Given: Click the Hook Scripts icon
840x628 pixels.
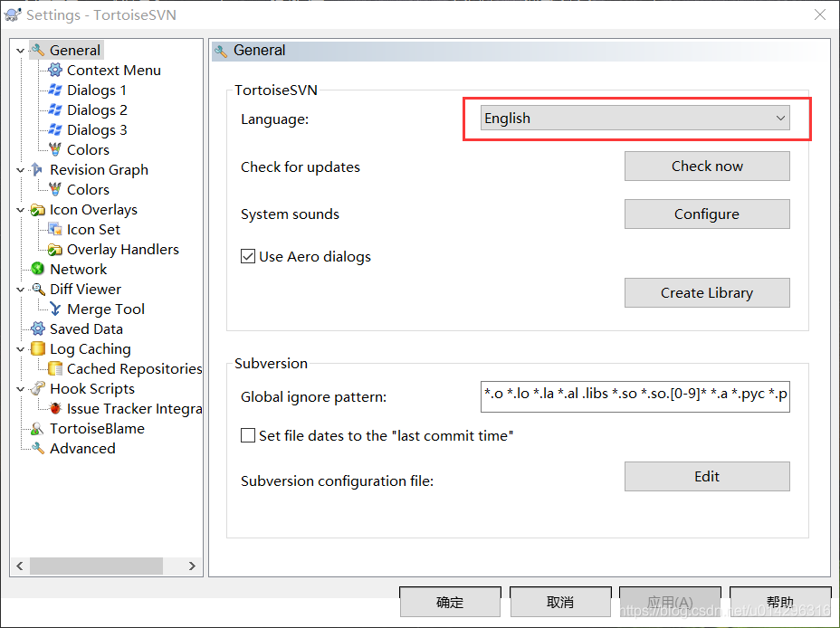Looking at the screenshot, I should tap(37, 389).
